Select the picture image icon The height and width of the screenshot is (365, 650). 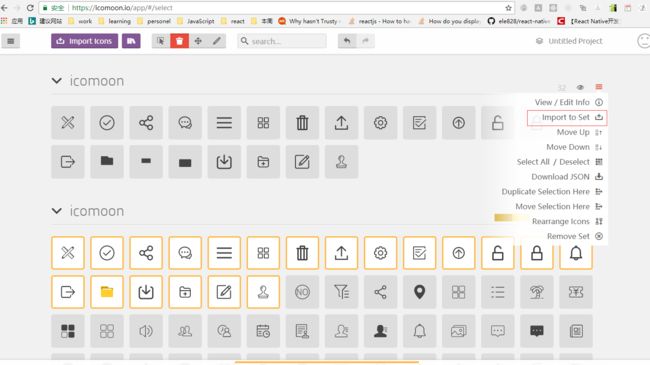[458, 331]
